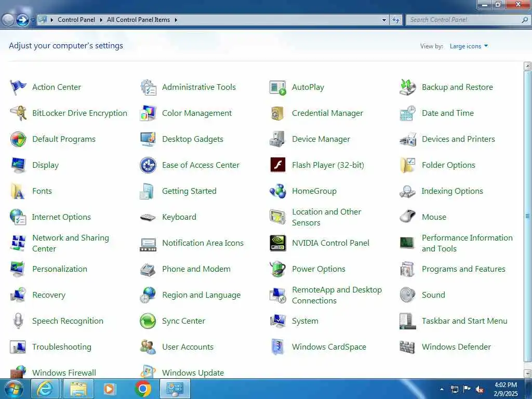Open the NVIDIA Control Panel icon

coord(277,243)
